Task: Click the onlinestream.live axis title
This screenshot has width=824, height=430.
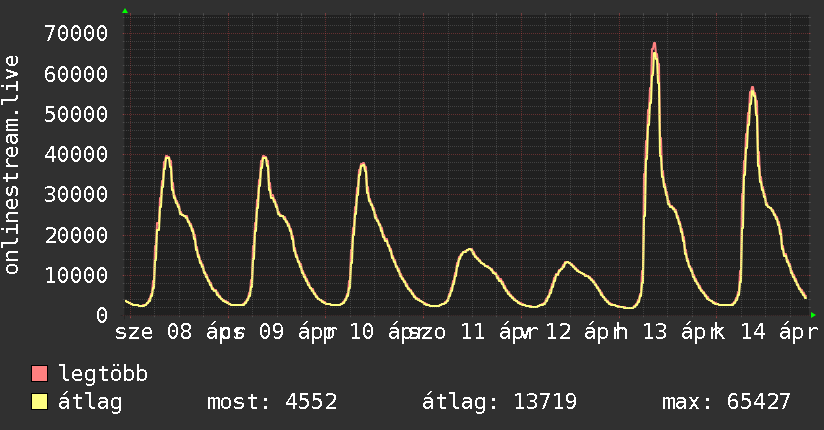Action: tap(12, 165)
